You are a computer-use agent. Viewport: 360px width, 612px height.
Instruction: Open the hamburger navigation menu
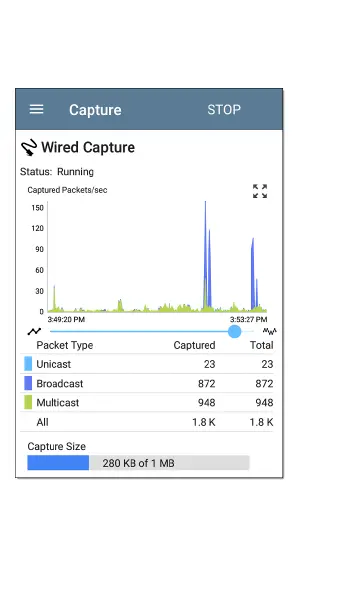pos(36,109)
